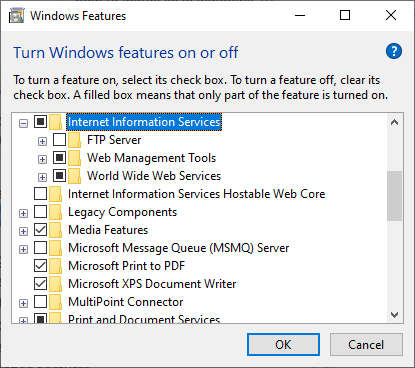Viewport: 415px width, 368px height.
Task: Collapse the Internet Information Services node
Action: tap(23, 124)
